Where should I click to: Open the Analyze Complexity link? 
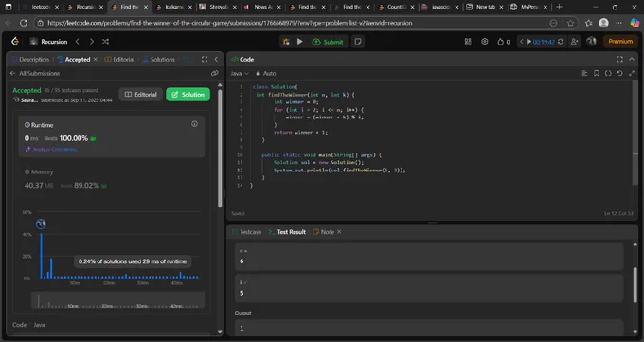pos(51,150)
